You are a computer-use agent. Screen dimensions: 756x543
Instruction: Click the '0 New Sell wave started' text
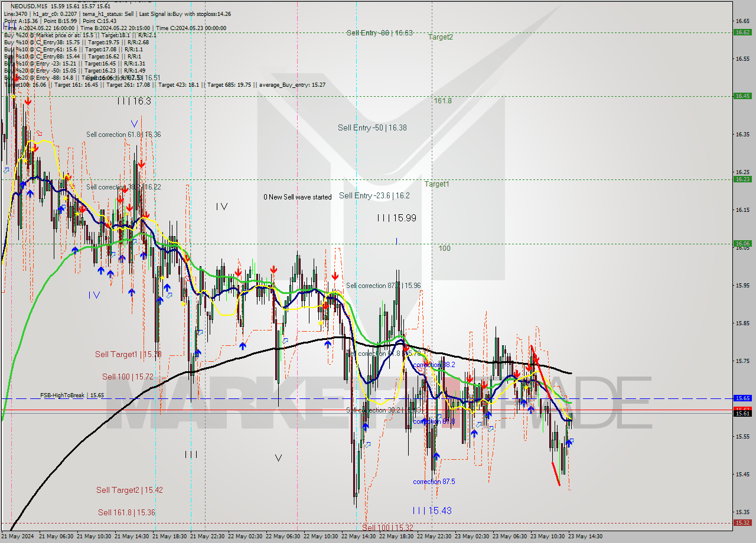pyautogui.click(x=298, y=197)
